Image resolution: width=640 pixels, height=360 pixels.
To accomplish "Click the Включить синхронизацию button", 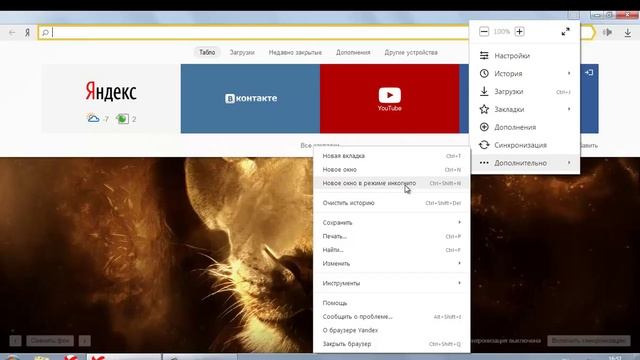I will 589,340.
